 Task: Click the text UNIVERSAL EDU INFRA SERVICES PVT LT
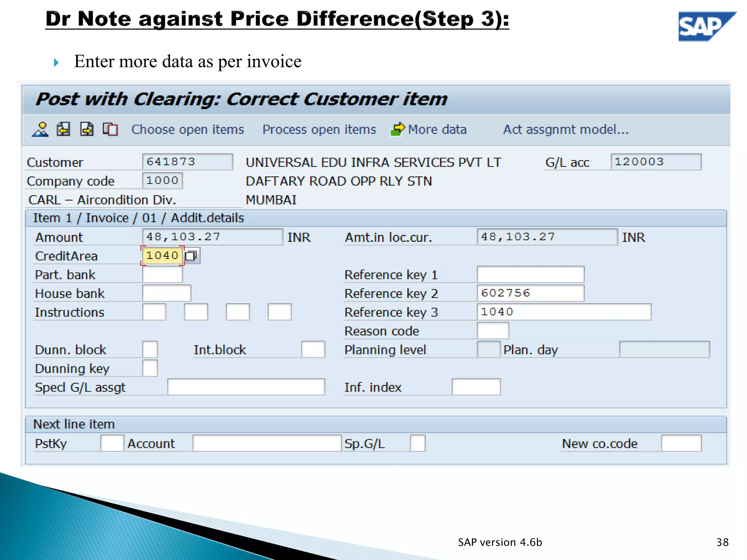pyautogui.click(x=373, y=163)
